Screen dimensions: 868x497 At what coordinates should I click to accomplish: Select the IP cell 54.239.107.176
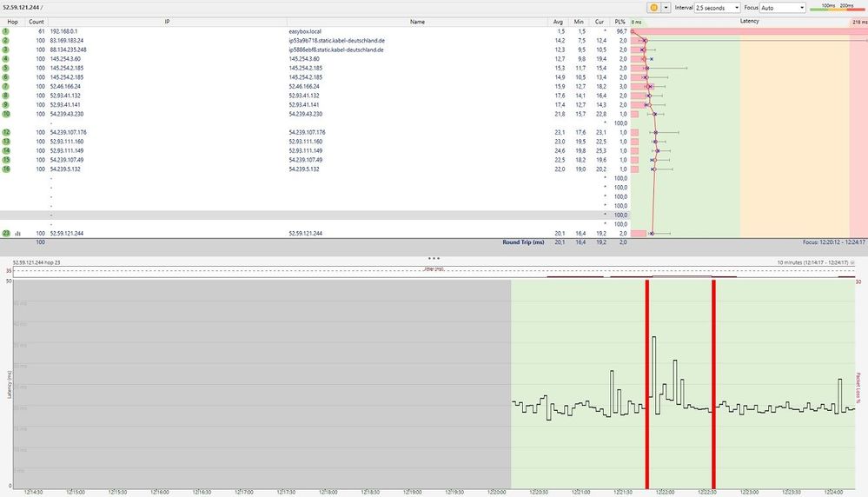coord(68,132)
